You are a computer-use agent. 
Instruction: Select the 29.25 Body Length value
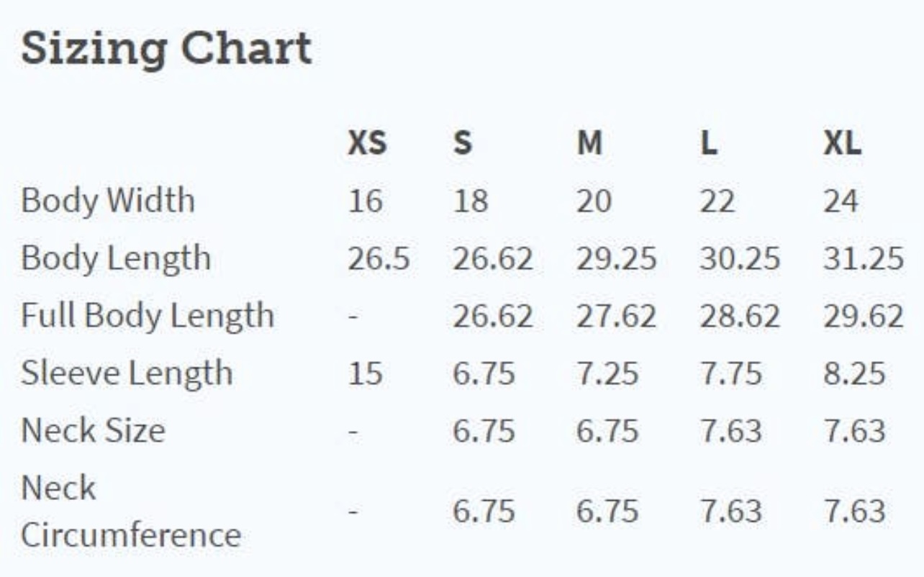[616, 258]
